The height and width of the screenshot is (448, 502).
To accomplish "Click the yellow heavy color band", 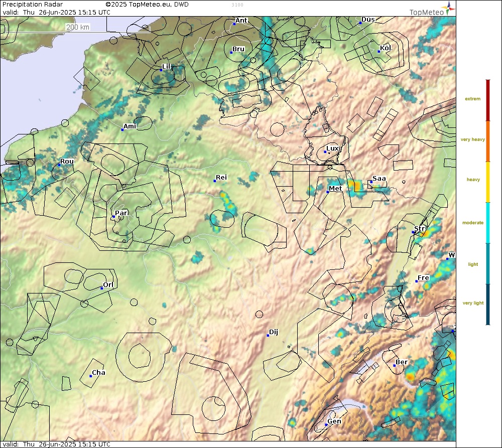I will (x=488, y=183).
